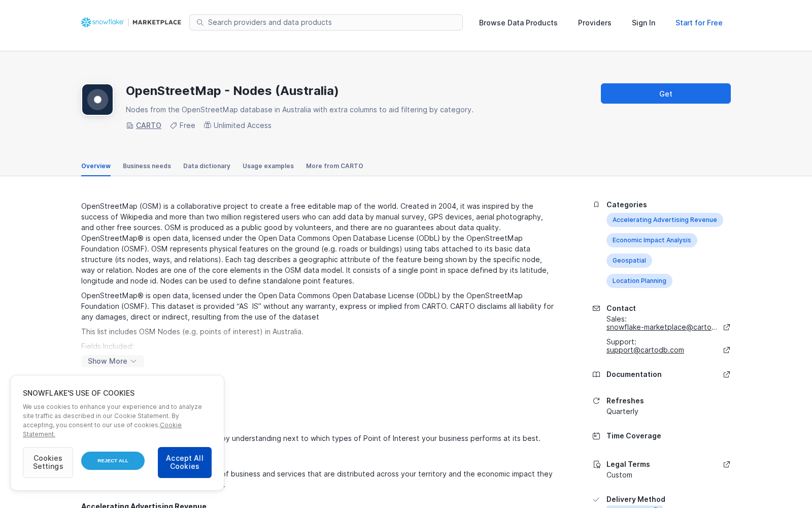
Task: Open Documentation external link icon
Action: coord(727,374)
